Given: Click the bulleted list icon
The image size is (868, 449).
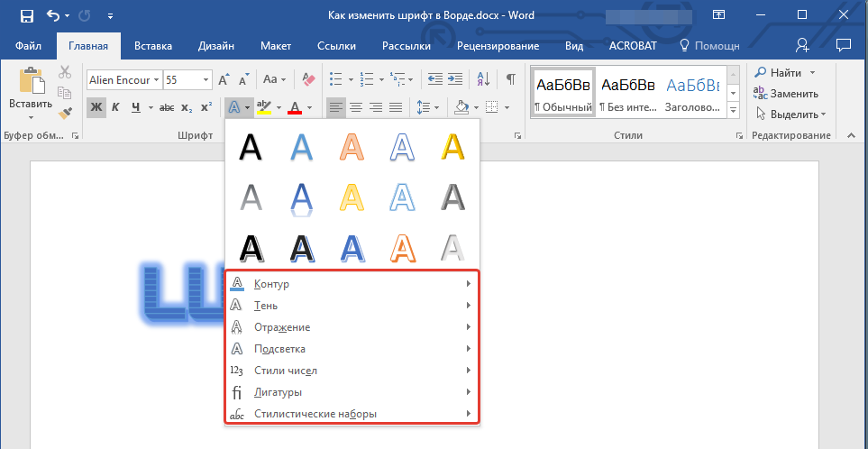Looking at the screenshot, I should click(335, 79).
